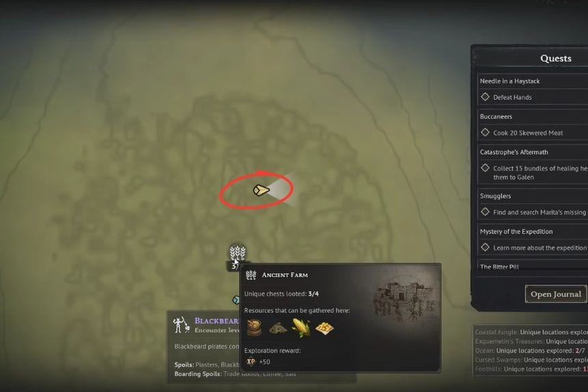Screen dimensions: 588x392
Task: Select the dirt pile resource icon
Action: coord(278,328)
